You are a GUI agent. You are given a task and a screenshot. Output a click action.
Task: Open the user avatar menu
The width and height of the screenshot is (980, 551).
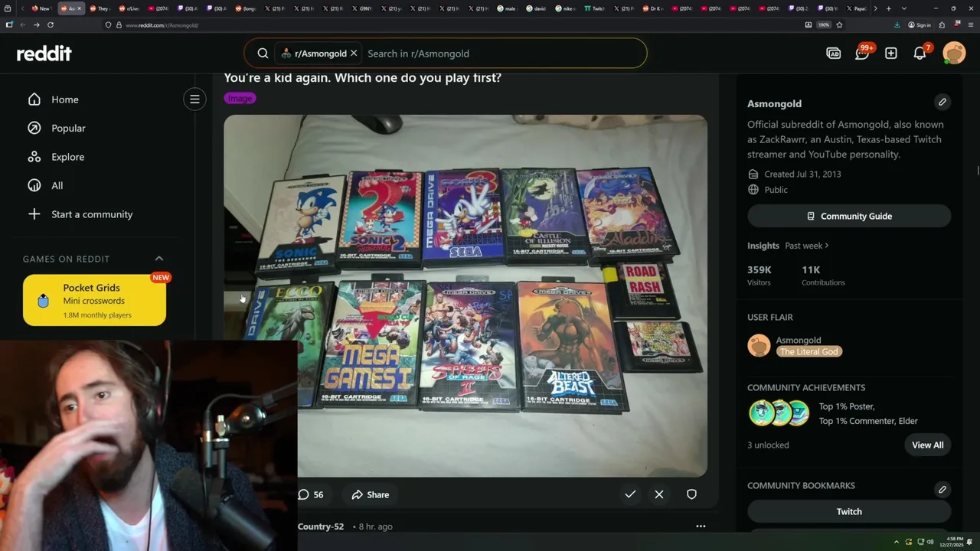[x=954, y=53]
